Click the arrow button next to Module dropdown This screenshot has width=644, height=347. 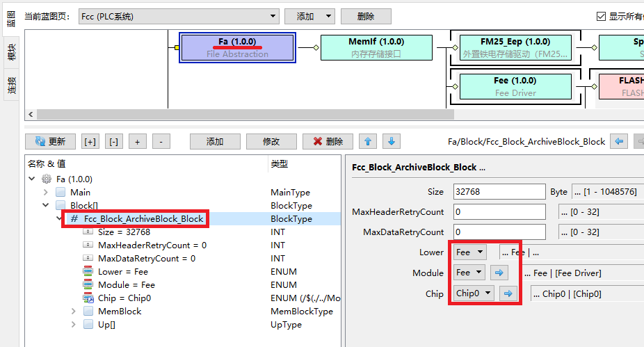(499, 273)
